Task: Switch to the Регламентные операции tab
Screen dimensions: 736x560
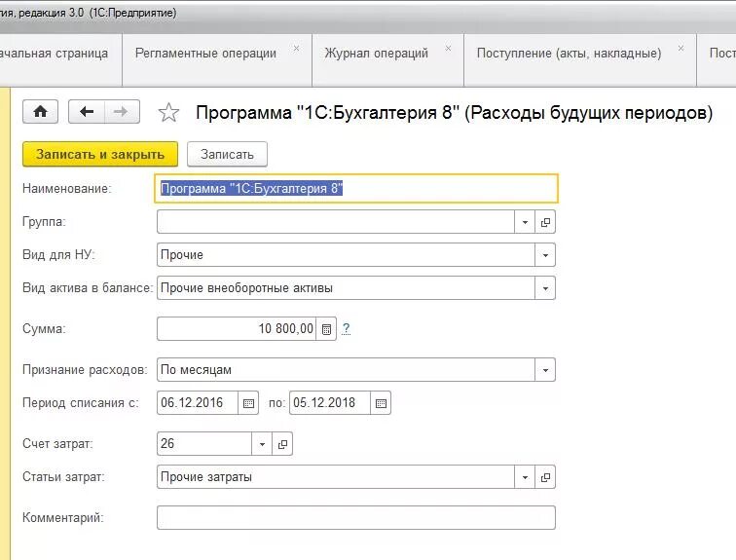Action: click(217, 60)
